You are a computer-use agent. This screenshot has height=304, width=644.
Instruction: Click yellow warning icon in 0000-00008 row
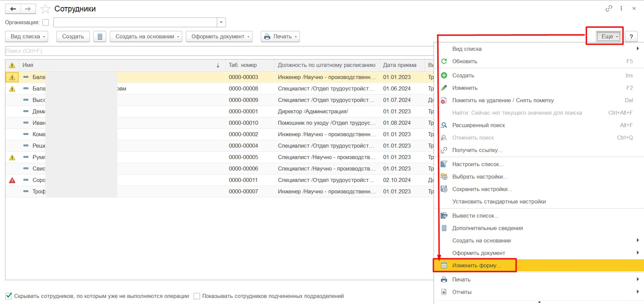[12, 89]
